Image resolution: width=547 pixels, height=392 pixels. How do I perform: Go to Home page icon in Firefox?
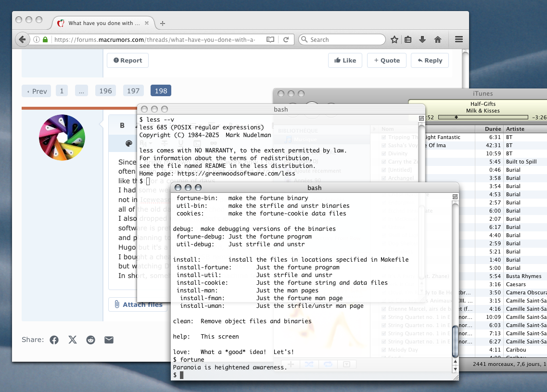click(x=438, y=39)
